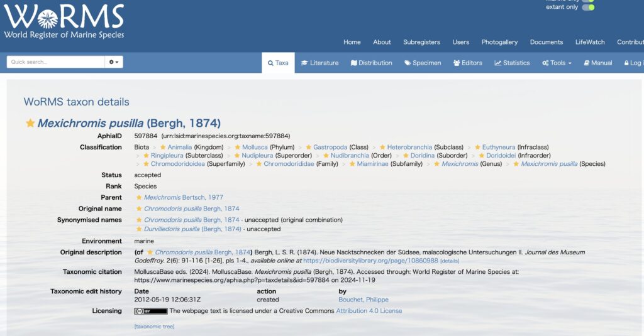Viewport: 644px width, 336px height.
Task: Expand the Tools dropdown menu
Action: pos(557,63)
